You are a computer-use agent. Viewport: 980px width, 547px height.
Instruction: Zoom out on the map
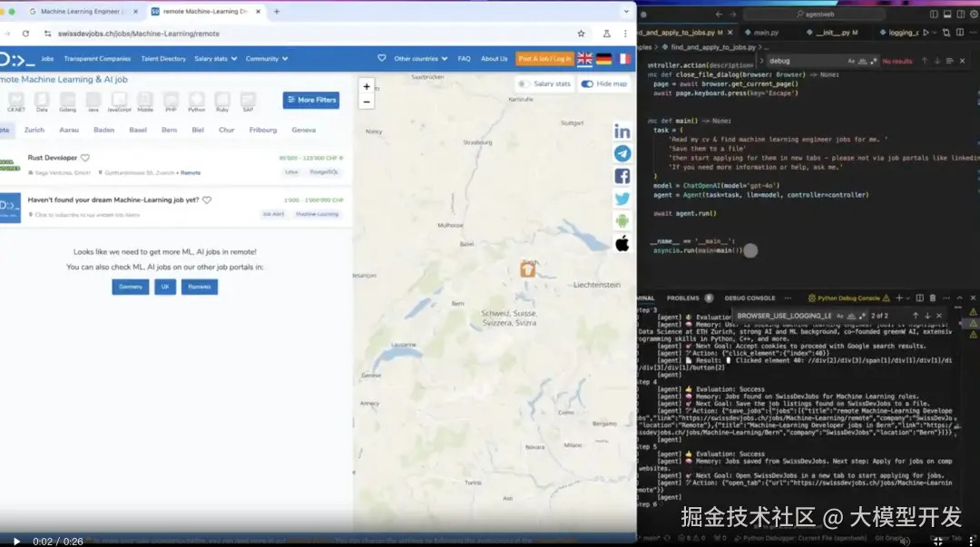[367, 102]
